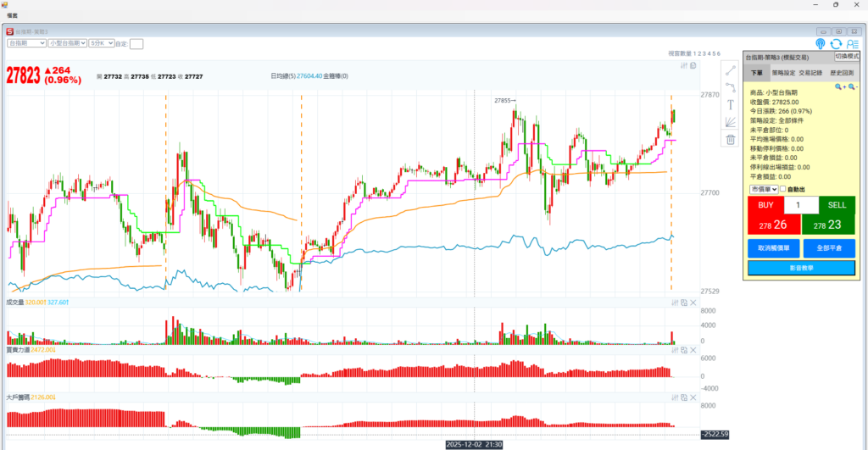868x450 pixels.
Task: Select the polyline drawing tool
Action: click(x=730, y=86)
